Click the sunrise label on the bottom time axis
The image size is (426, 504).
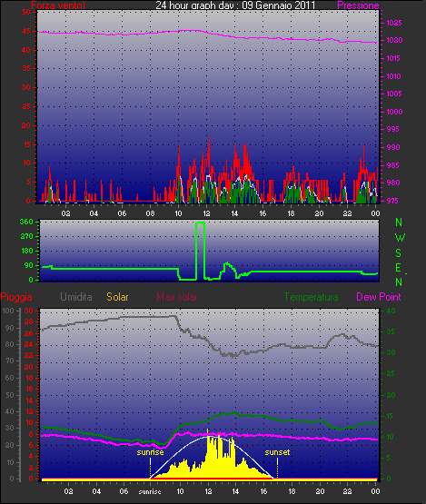[x=150, y=491]
